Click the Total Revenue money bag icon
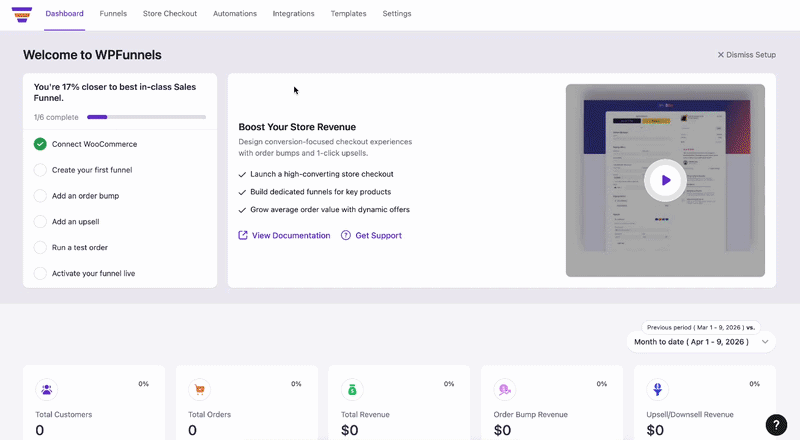The image size is (800, 440). coord(352,390)
